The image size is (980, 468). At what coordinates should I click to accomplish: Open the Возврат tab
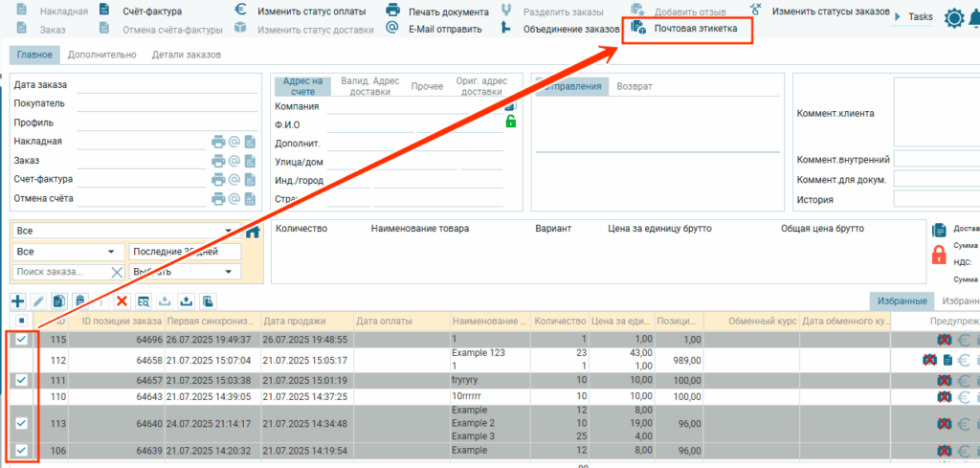pos(634,86)
